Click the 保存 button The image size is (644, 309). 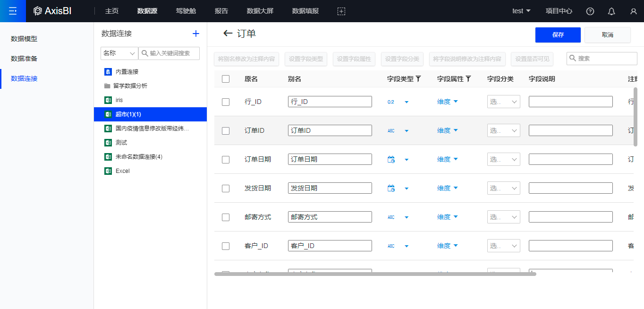(x=558, y=35)
